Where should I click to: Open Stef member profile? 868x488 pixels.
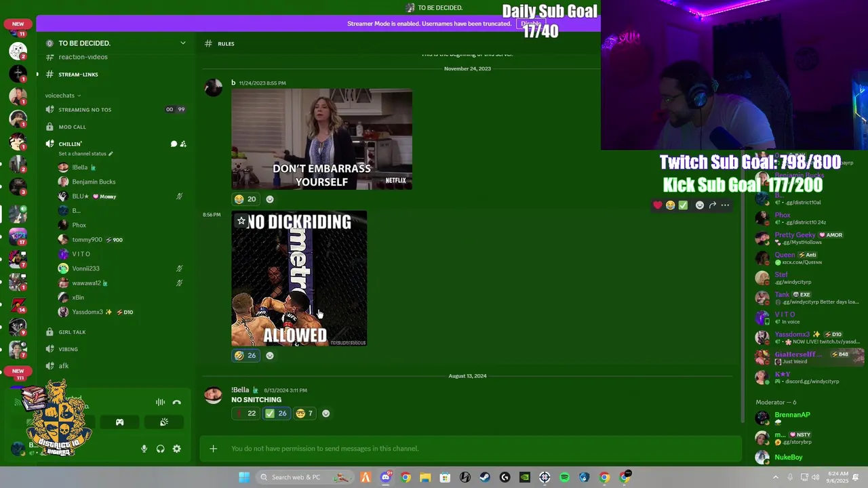click(x=808, y=278)
